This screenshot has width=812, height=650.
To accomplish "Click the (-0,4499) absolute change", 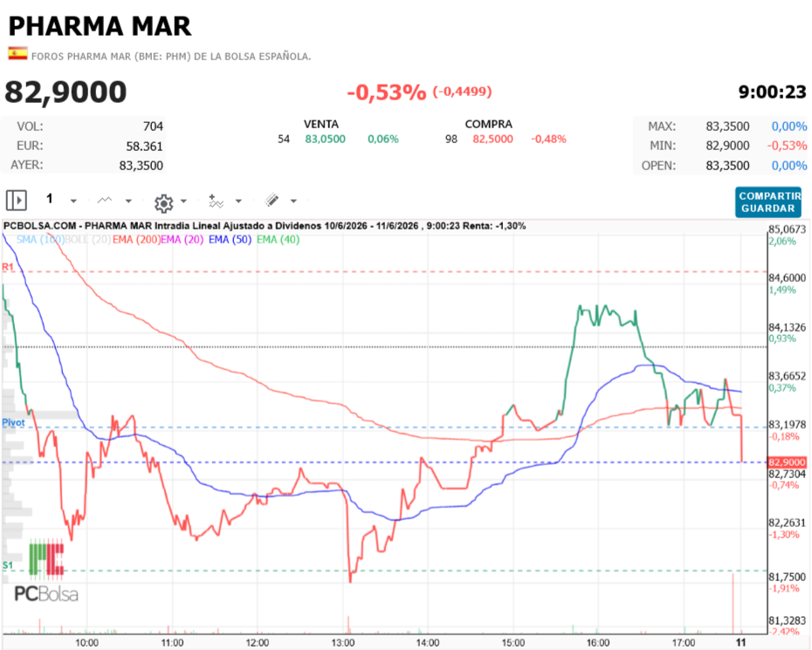I will tap(462, 92).
